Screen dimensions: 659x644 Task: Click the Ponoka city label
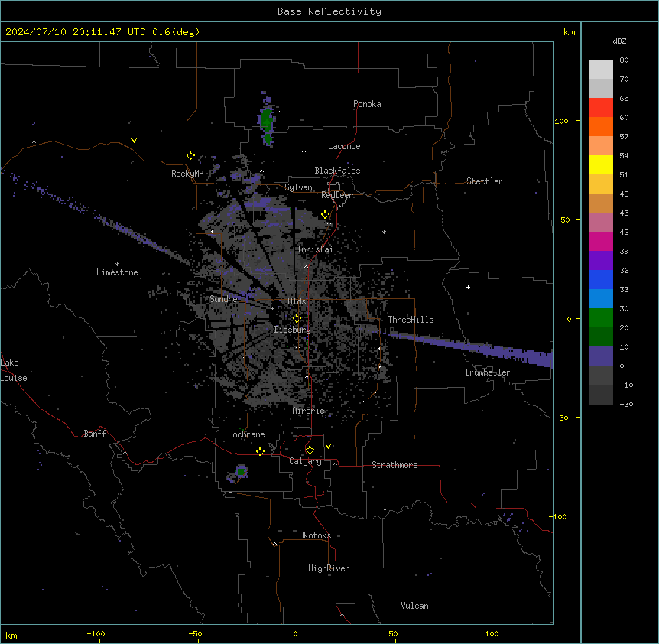tap(367, 104)
